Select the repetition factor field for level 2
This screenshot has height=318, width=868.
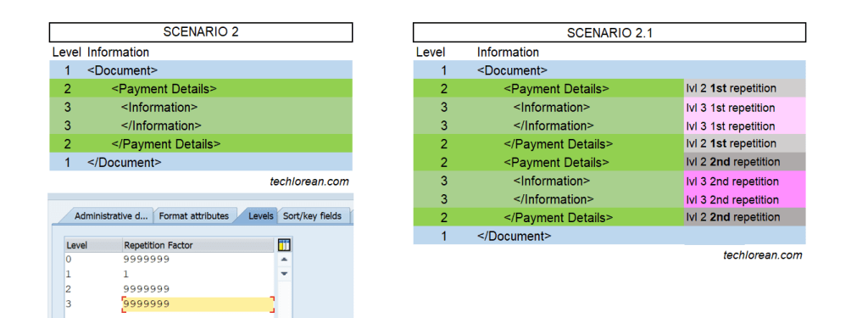198,289
